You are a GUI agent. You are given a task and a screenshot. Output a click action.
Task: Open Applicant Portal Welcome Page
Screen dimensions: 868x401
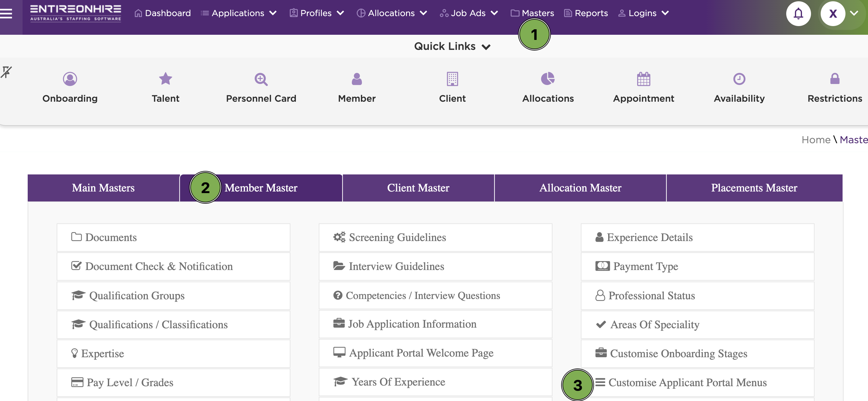point(435,353)
